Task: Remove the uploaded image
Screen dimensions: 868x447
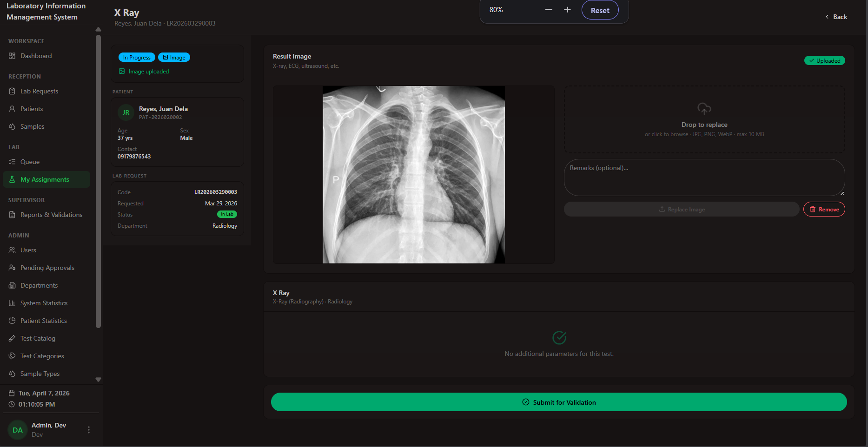Action: tap(824, 209)
